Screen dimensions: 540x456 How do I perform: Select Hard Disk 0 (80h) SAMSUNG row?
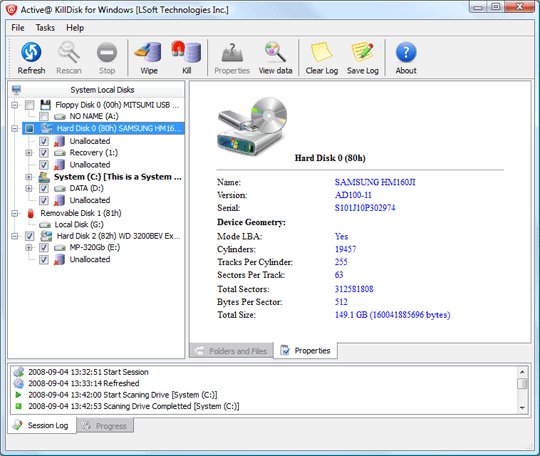(x=103, y=128)
